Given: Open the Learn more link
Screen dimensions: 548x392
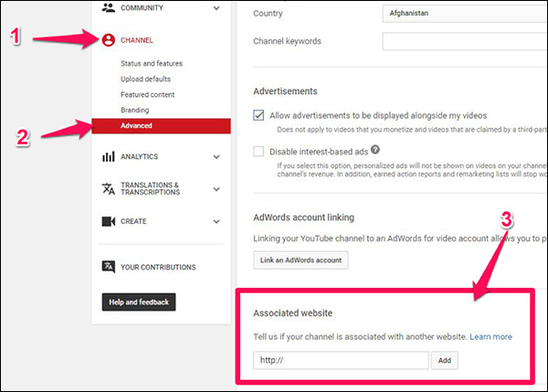Looking at the screenshot, I should point(490,337).
